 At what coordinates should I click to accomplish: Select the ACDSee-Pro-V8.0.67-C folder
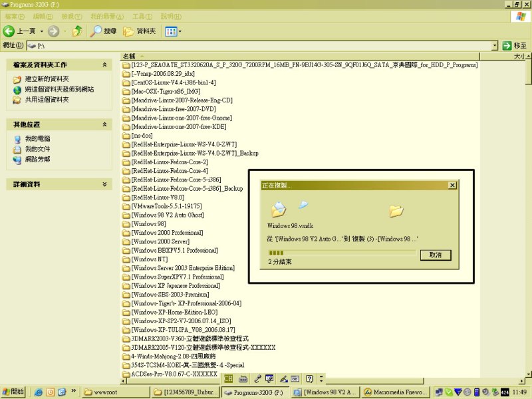click(170, 374)
